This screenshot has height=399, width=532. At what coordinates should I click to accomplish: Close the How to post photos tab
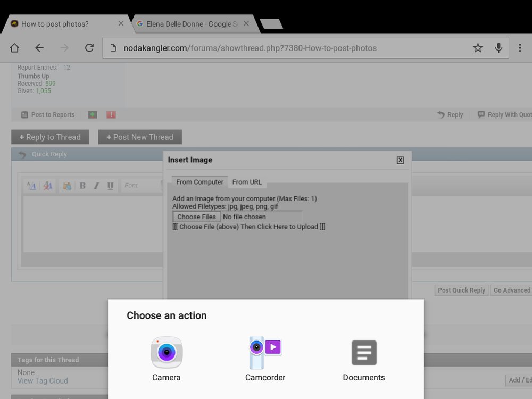(121, 24)
